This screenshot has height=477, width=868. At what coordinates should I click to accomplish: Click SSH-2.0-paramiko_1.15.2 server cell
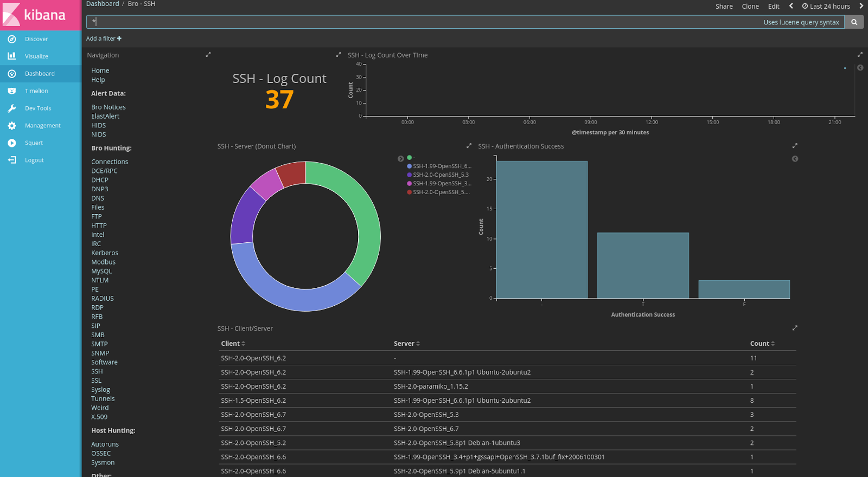coord(431,386)
